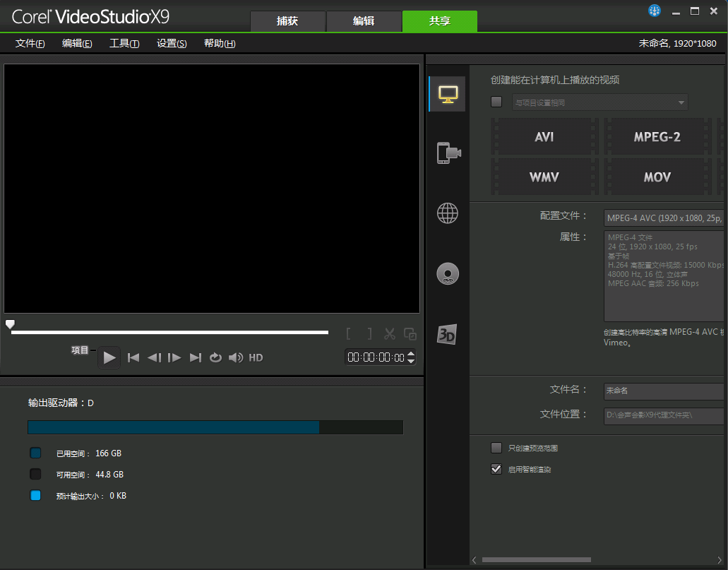This screenshot has width=728, height=570.
Task: Toggle HD preview mode
Action: 256,357
